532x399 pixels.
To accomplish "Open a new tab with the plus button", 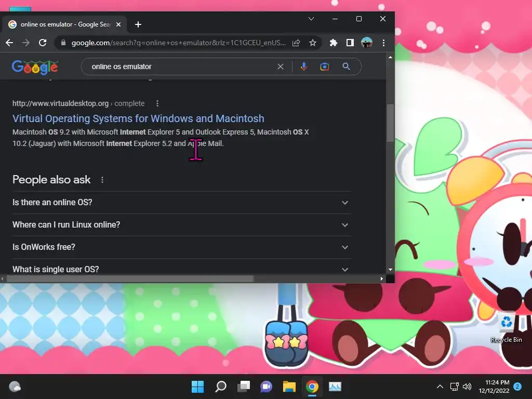I will pyautogui.click(x=138, y=24).
